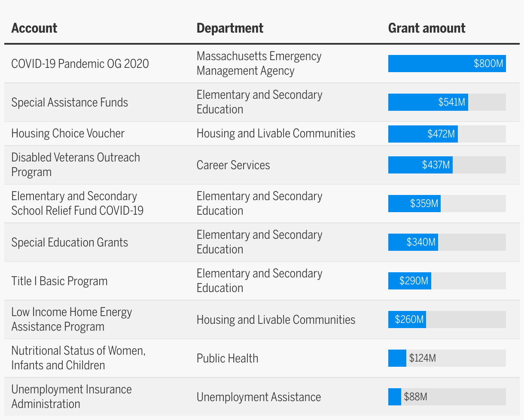Image resolution: width=524 pixels, height=420 pixels.
Task: Click the Grant amount column header
Action: [x=427, y=28]
